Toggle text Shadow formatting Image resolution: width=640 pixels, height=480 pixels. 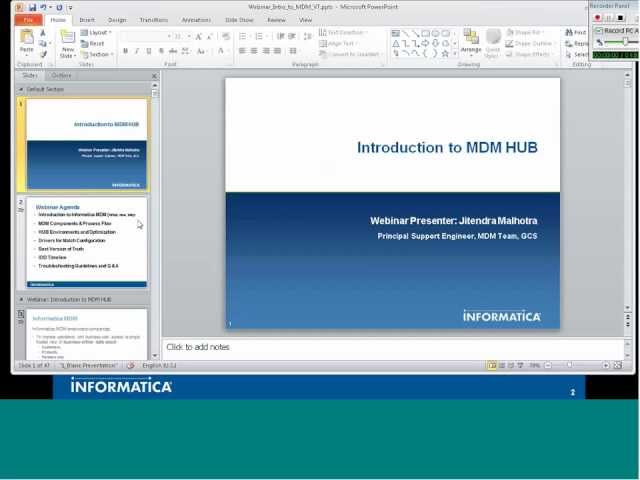161,51
